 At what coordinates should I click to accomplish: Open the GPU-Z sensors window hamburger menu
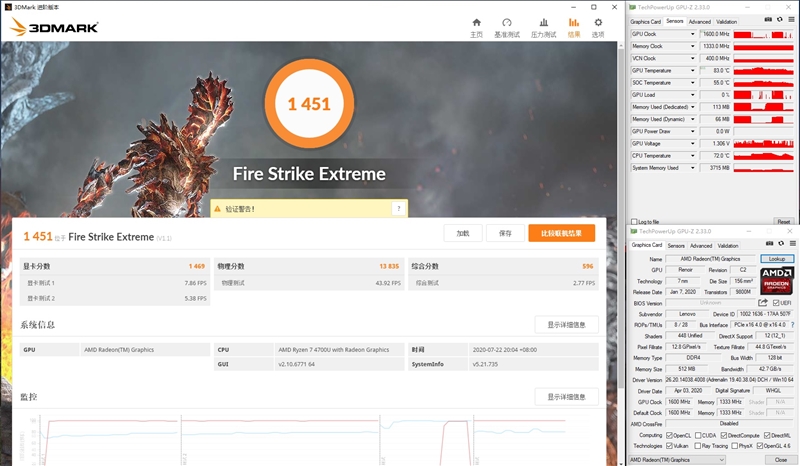pos(790,21)
